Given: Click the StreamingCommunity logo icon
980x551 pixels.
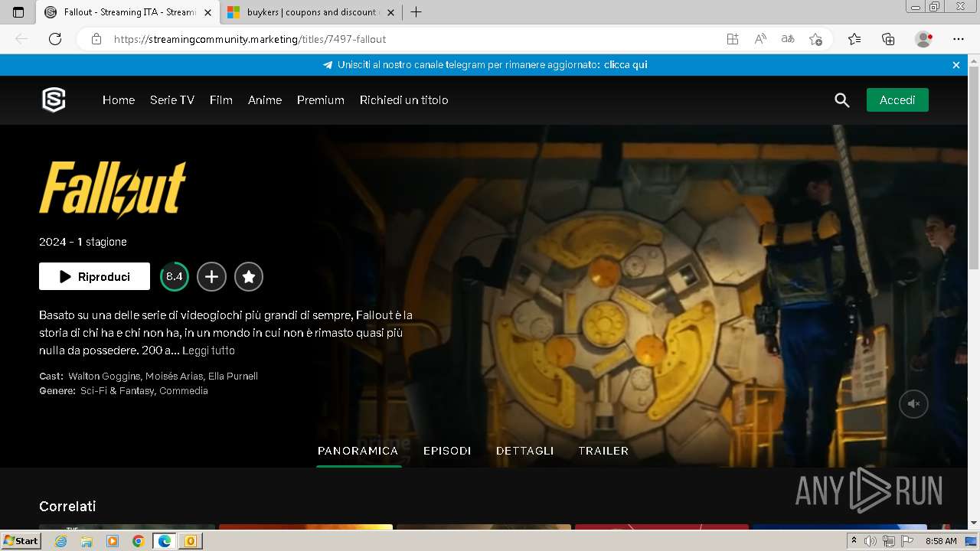Looking at the screenshot, I should click(54, 100).
